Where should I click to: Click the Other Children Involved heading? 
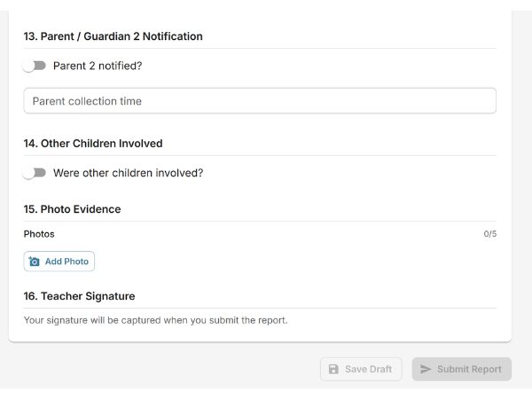point(101,143)
